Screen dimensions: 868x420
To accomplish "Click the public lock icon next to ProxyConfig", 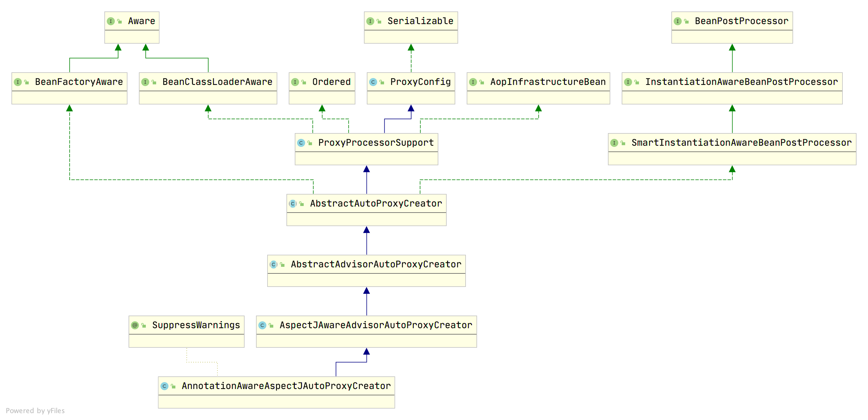I will click(x=381, y=82).
